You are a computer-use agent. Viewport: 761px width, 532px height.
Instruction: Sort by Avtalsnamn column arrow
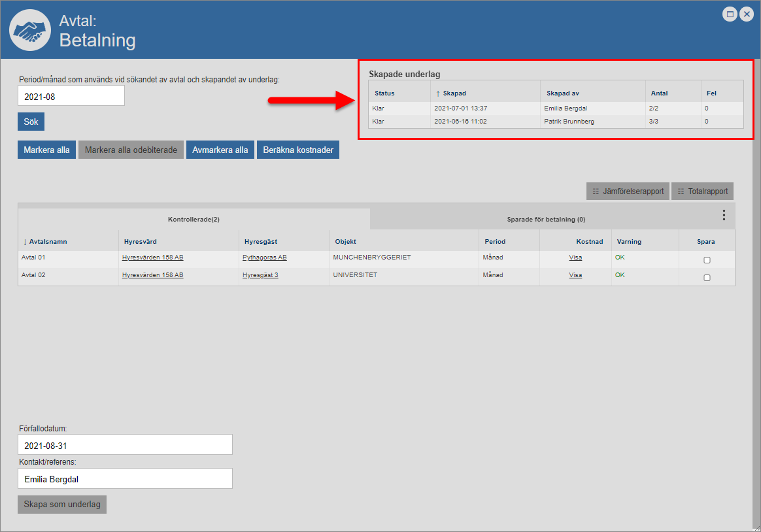click(x=25, y=242)
